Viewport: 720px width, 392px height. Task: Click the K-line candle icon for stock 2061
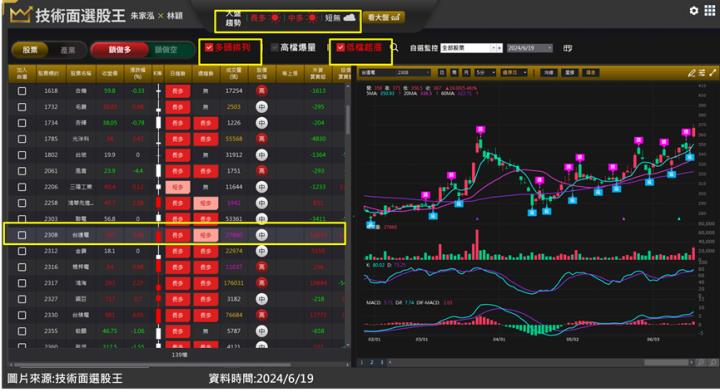coord(158,171)
